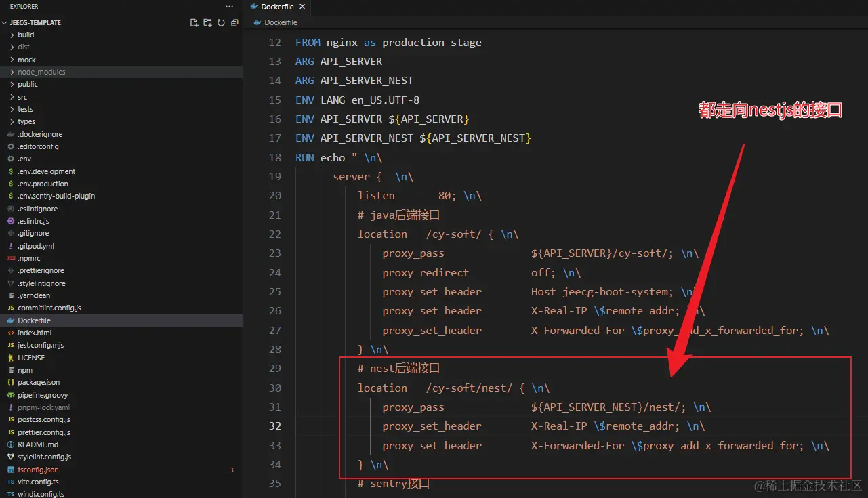Click the '# java后端接口' comment
This screenshot has width=868, height=498.
(399, 215)
